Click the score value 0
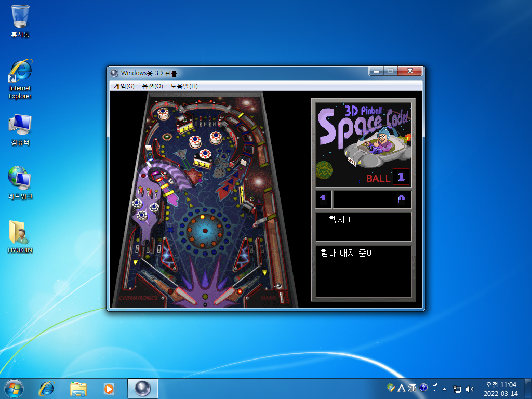Image resolution: width=532 pixels, height=399 pixels. coord(401,199)
